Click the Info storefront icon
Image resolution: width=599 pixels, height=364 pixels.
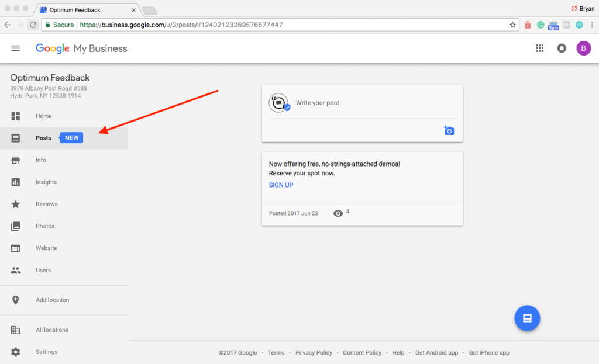point(16,160)
